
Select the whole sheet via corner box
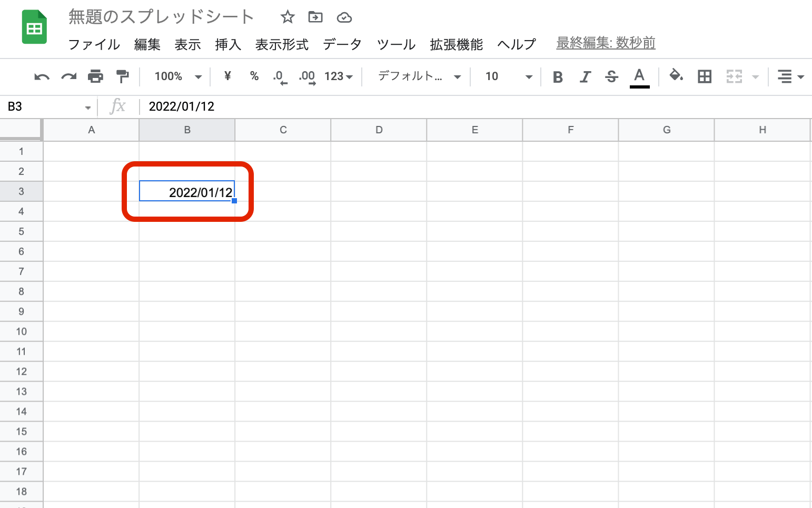pos(21,130)
